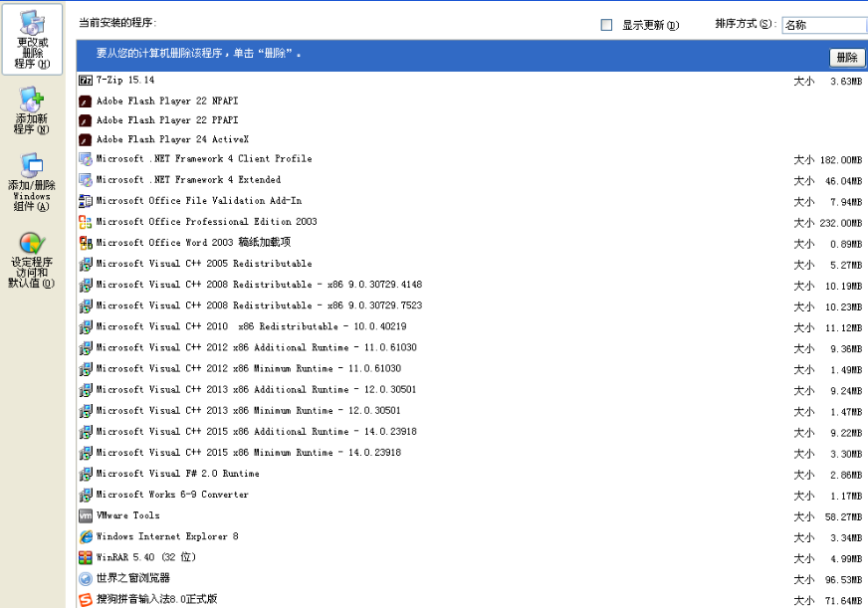Viewport: 868px width, 608px height.
Task: Click the .NET Framework 4 Client Profile icon
Action: (x=86, y=160)
